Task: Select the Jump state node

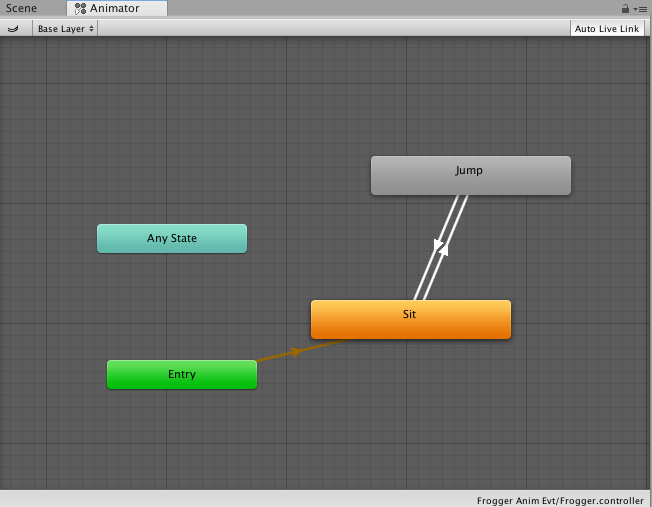Action: tap(471, 175)
